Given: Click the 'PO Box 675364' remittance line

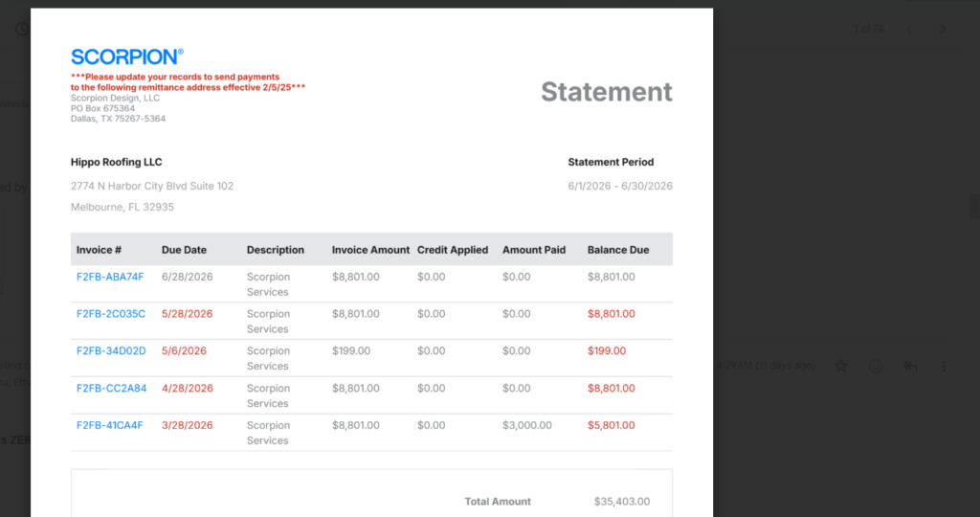Looking at the screenshot, I should coord(102,108).
